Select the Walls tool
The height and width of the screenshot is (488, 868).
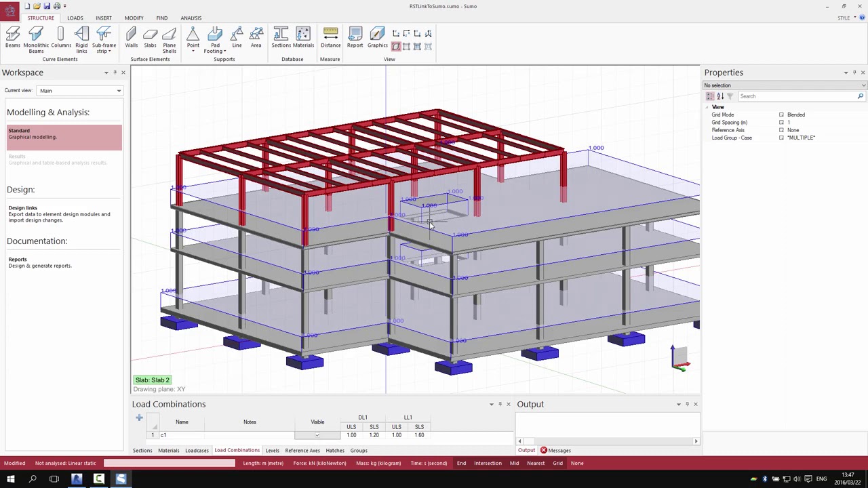click(132, 38)
